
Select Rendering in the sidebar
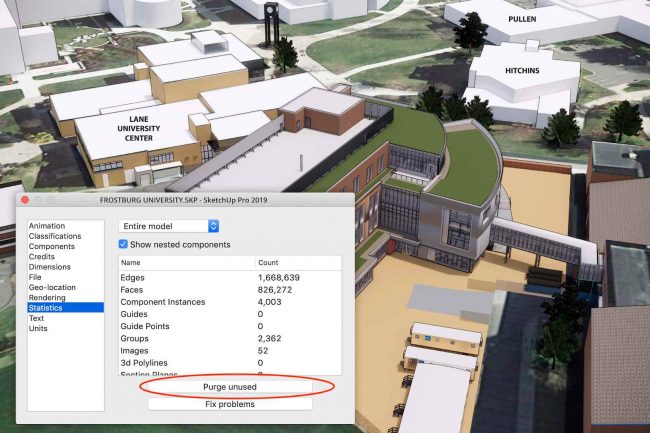click(x=47, y=297)
